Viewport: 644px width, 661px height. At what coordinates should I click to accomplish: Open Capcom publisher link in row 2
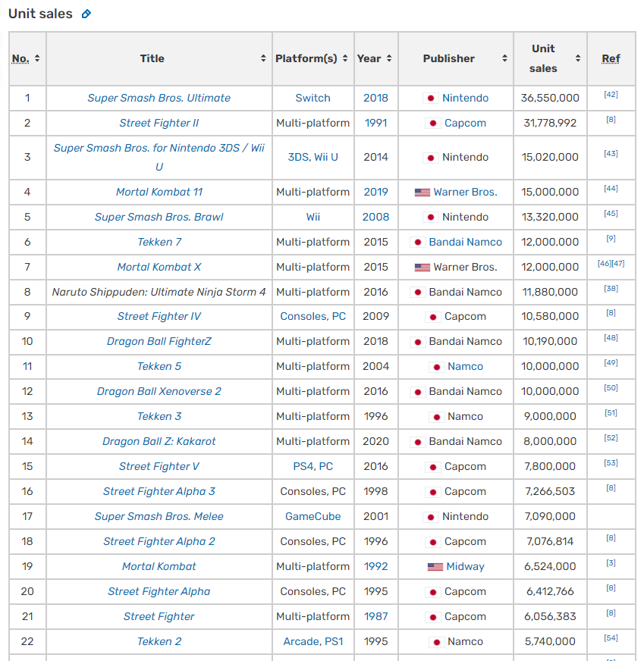(465, 123)
